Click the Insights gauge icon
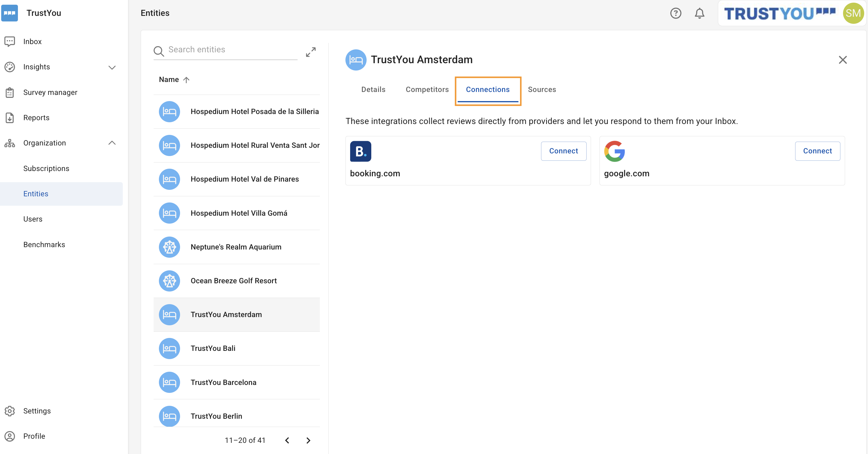 pyautogui.click(x=10, y=67)
